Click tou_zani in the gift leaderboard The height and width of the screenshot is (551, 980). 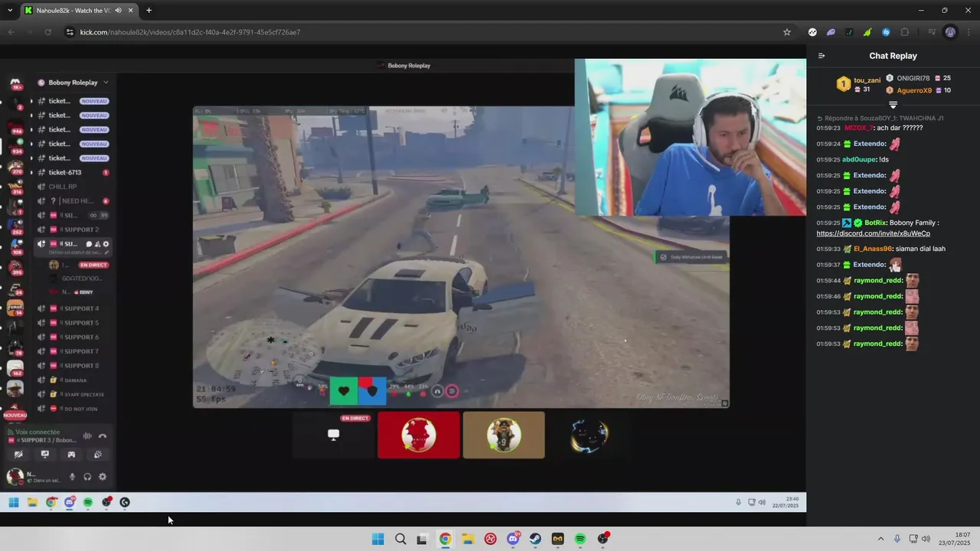click(x=867, y=80)
